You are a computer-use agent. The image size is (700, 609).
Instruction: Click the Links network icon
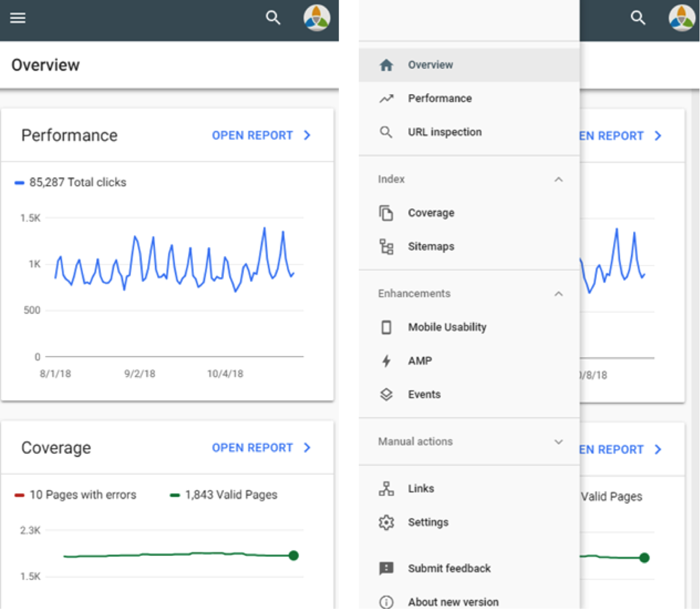point(386,488)
